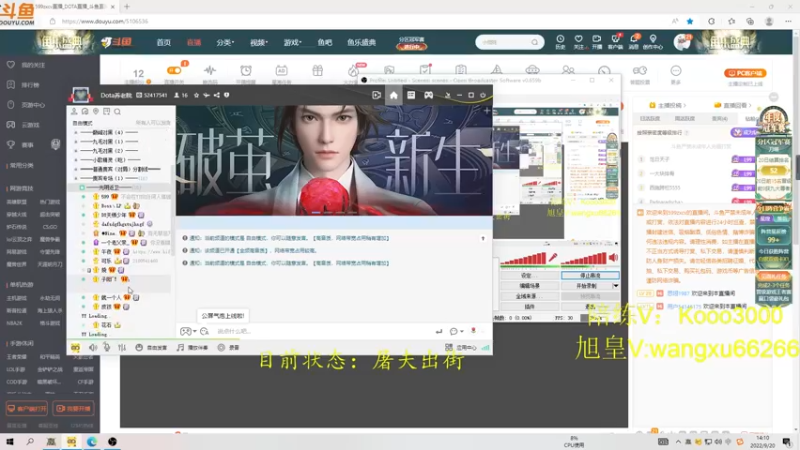Click the orange PC客户端 button
The width and height of the screenshot is (800, 450).
pos(745,73)
